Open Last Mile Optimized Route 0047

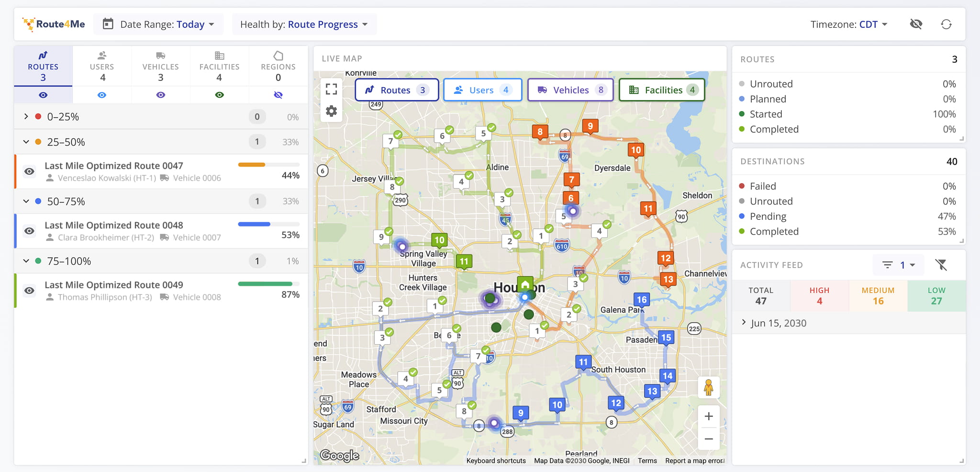pyautogui.click(x=114, y=166)
